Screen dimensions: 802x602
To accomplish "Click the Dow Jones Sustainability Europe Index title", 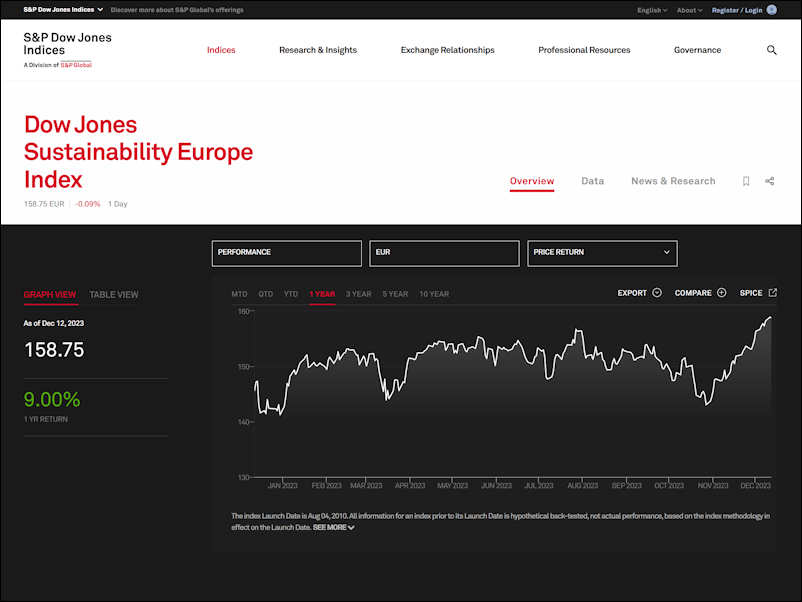I will (x=138, y=152).
